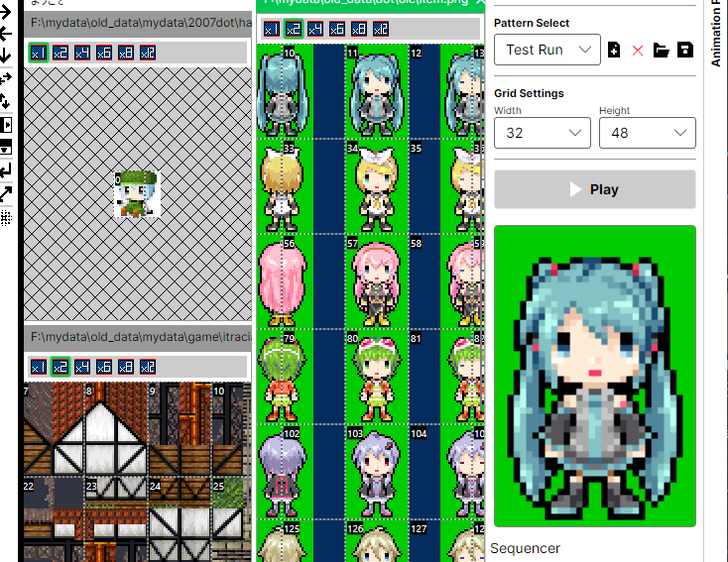Image resolution: width=728 pixels, height=562 pixels.
Task: Select x6 zoom in the itracia tileset panel
Action: tap(104, 367)
